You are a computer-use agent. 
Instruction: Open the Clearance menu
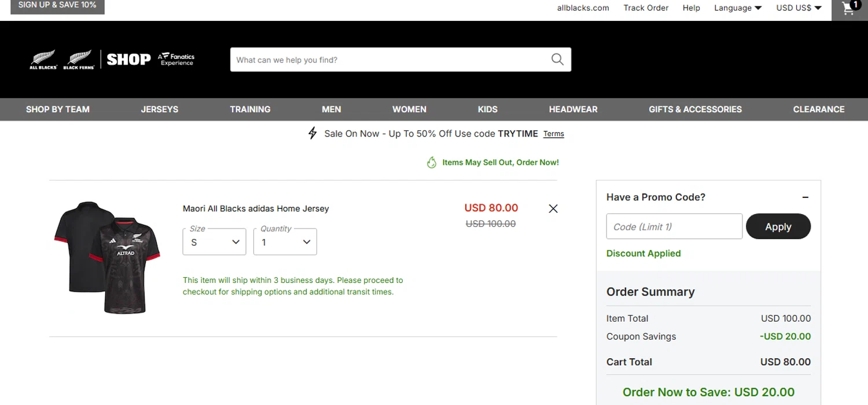point(819,109)
